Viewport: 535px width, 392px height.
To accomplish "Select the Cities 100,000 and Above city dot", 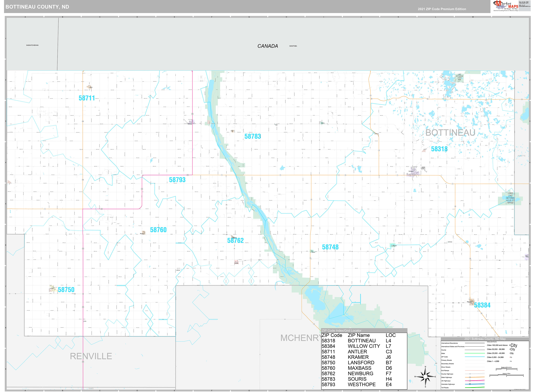I will [510, 345].
